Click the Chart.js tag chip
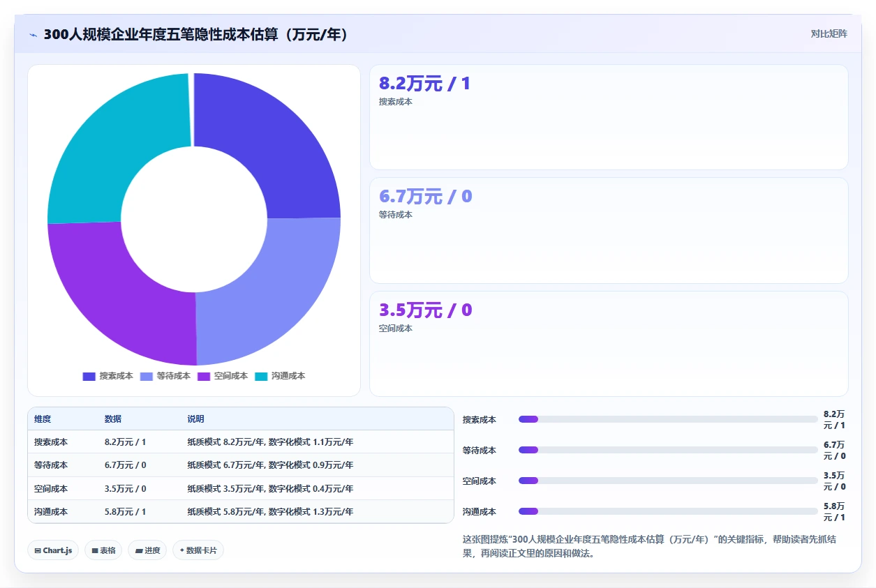The width and height of the screenshot is (876, 588). click(x=53, y=550)
